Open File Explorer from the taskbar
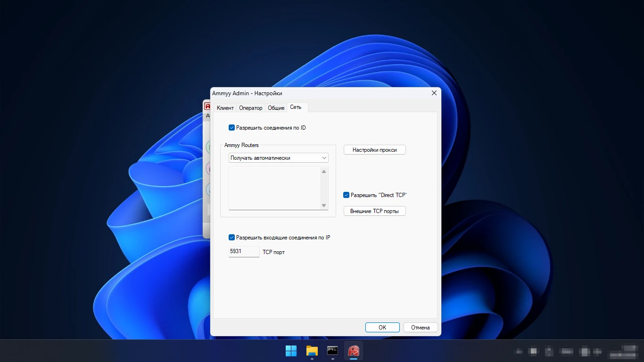 tap(312, 351)
